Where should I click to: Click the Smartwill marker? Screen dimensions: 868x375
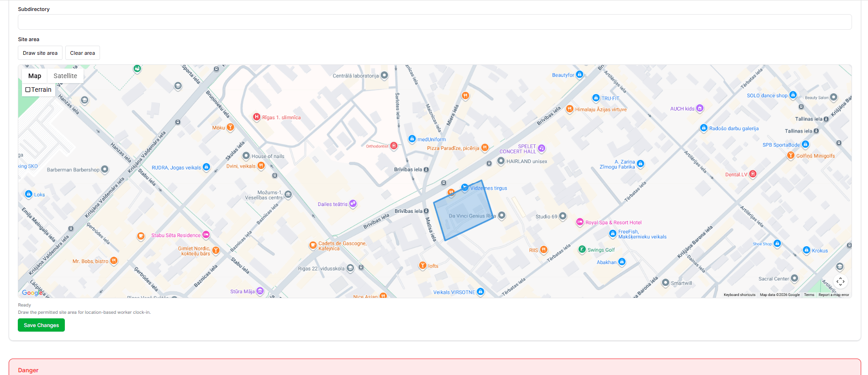click(665, 283)
